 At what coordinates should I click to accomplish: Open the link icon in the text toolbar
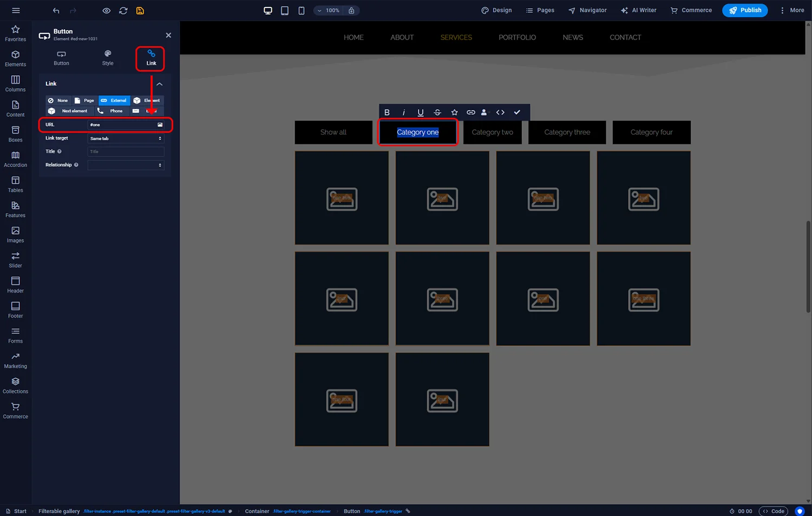click(x=470, y=112)
